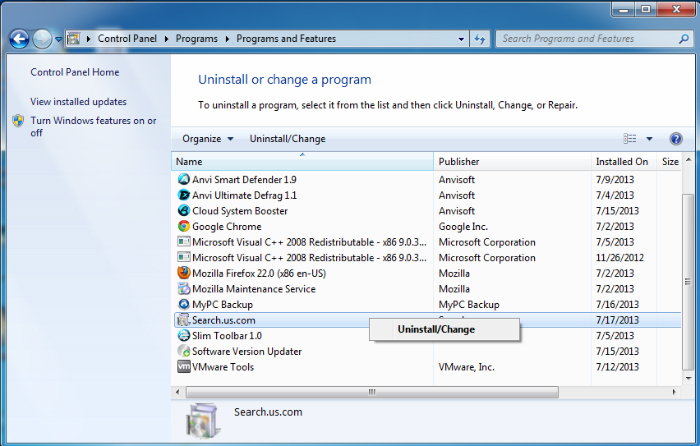Click the Control Panel breadcrumb
Viewport: 700px width, 446px height.
click(127, 39)
